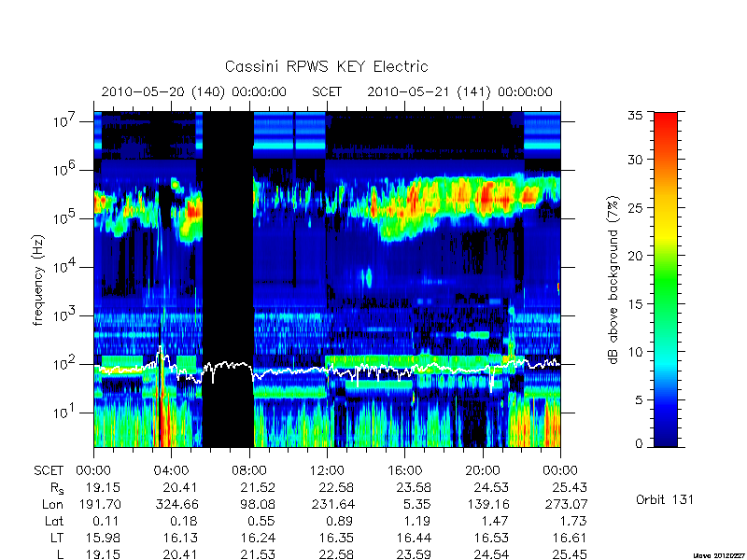Click the 10^7 frequency tick label
Viewport: 747px width, 560px height.
[65, 121]
